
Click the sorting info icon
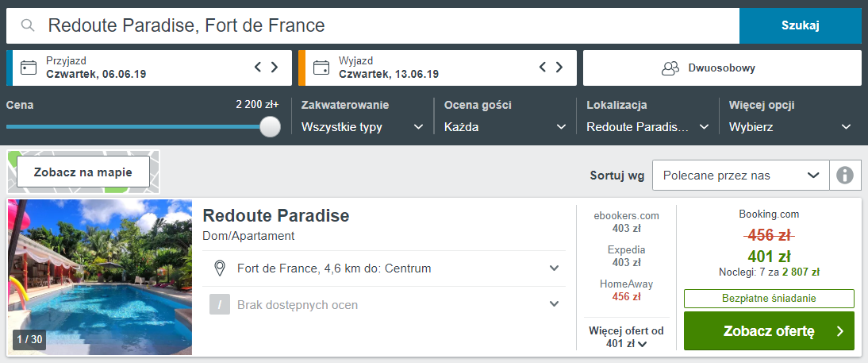coord(845,176)
